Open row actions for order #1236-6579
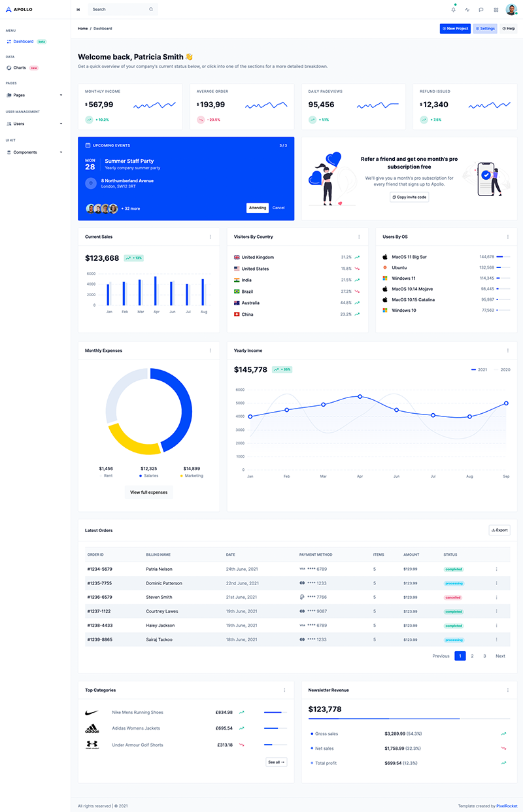 496,598
